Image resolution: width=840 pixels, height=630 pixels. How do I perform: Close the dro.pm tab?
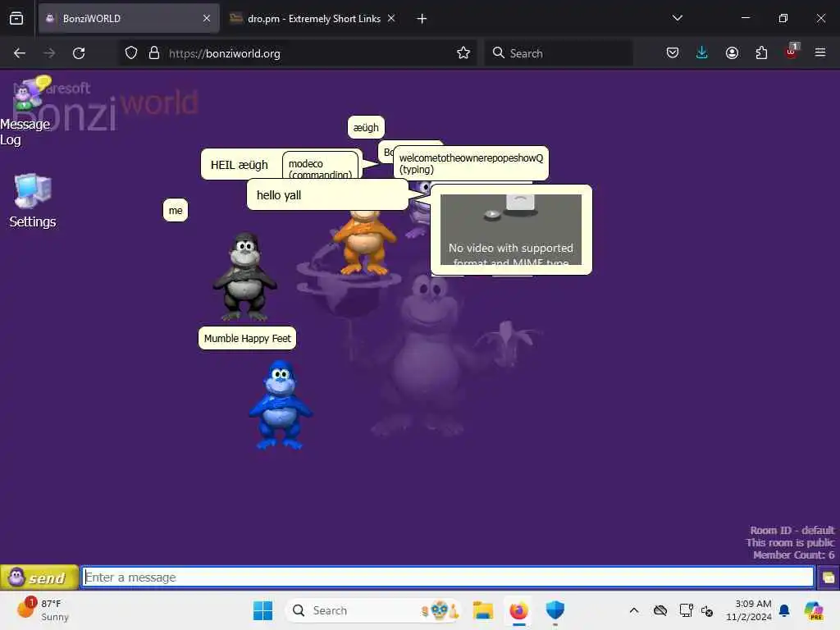[x=391, y=18]
